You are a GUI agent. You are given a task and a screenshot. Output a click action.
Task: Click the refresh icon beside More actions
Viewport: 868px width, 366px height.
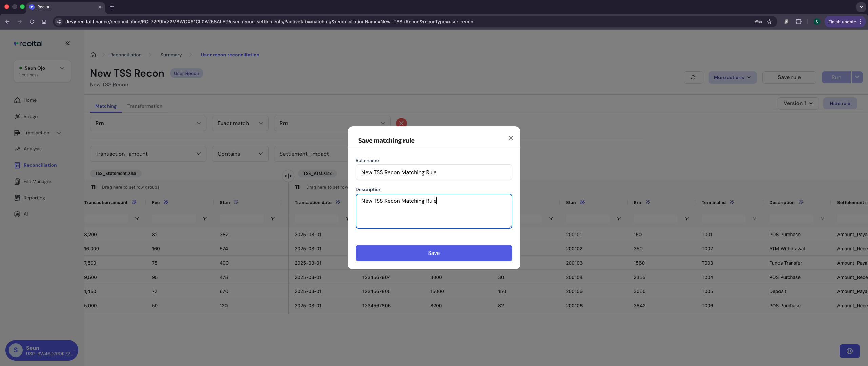693,77
